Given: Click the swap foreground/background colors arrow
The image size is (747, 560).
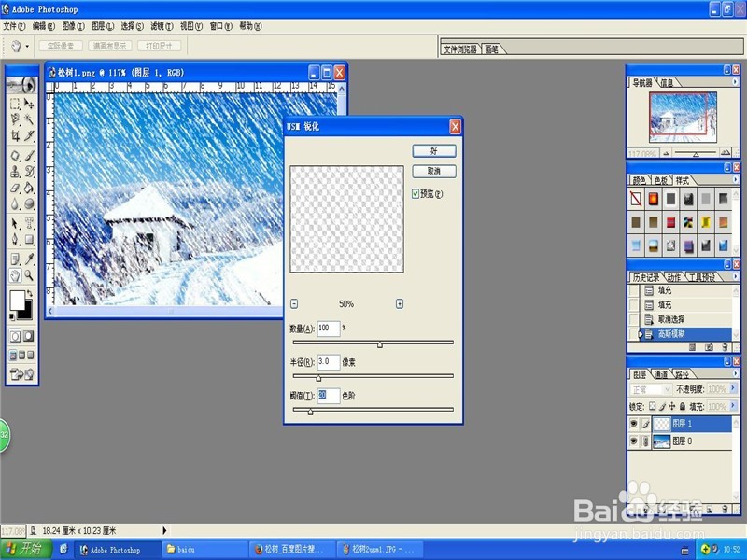Looking at the screenshot, I should [x=30, y=293].
